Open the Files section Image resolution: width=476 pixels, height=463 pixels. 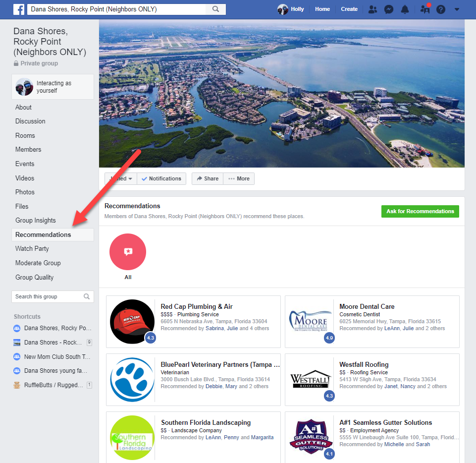coord(22,206)
